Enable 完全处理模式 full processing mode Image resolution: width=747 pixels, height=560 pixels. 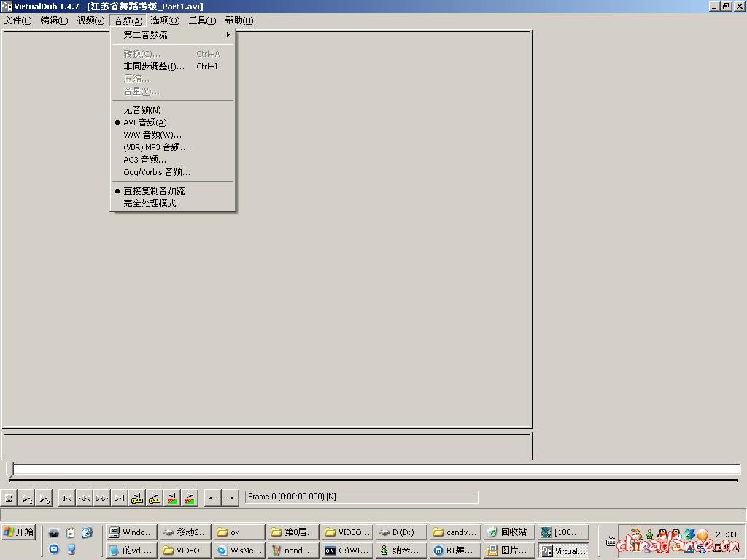(x=150, y=203)
